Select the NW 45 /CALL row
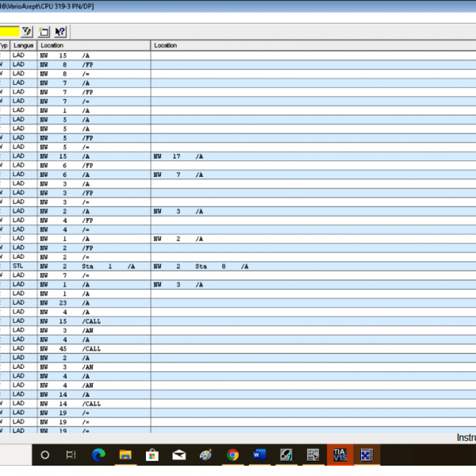Viewport: 476px width, 476px height. click(238, 349)
